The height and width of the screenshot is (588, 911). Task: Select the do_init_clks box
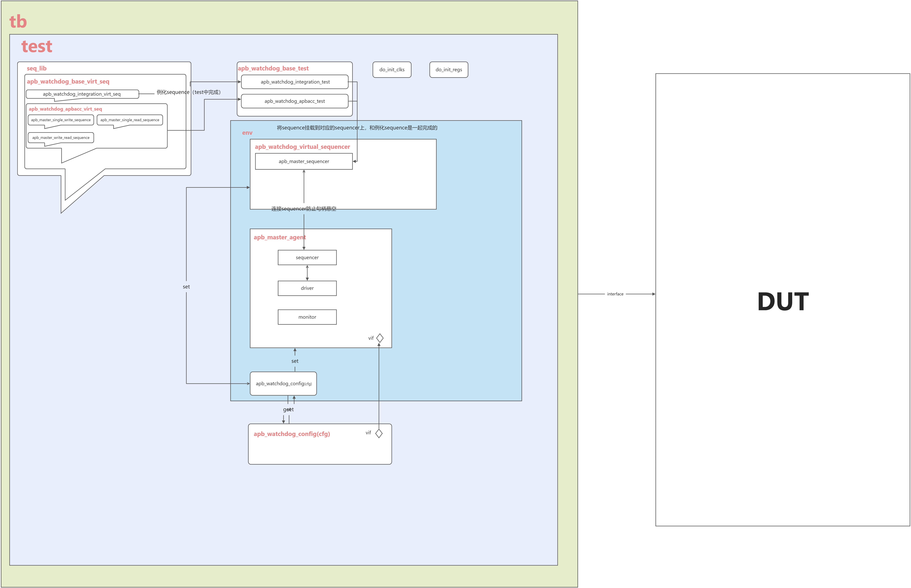point(392,69)
